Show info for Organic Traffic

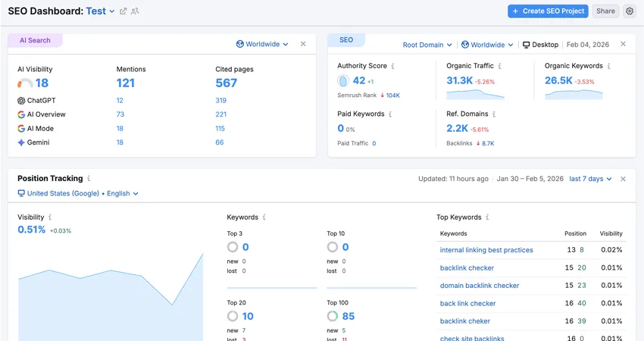[499, 66]
